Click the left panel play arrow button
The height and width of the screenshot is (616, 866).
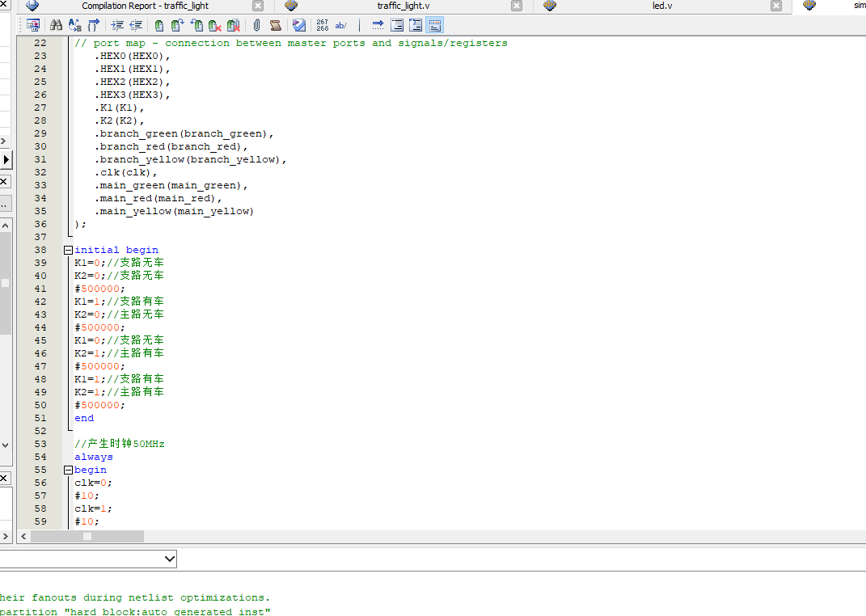point(6,160)
